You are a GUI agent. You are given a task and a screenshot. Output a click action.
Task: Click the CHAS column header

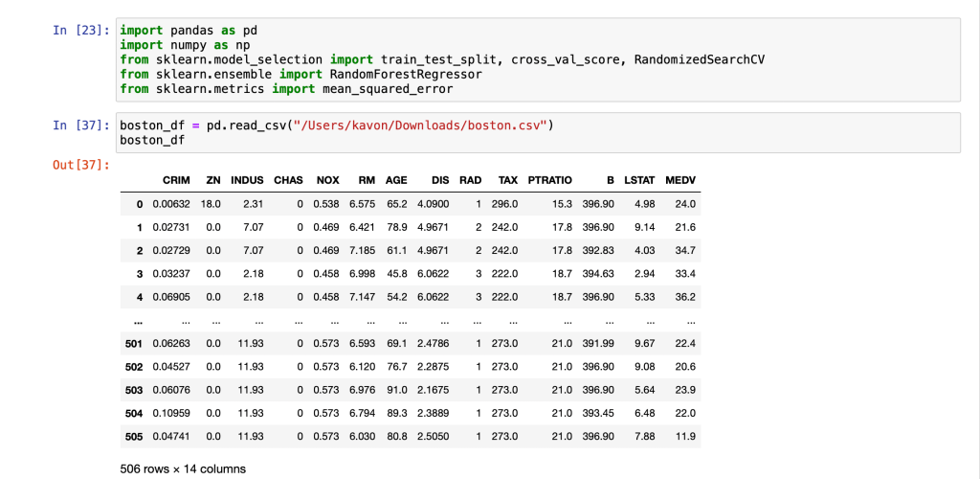(288, 180)
